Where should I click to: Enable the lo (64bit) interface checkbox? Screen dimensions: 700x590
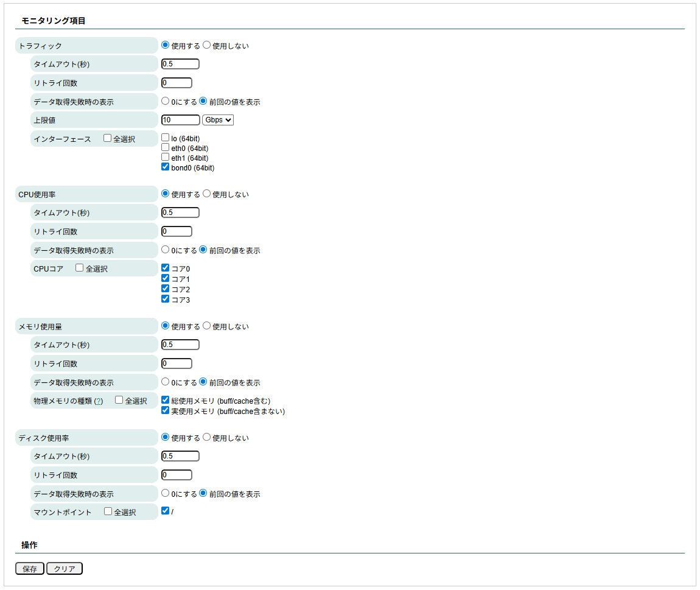point(165,137)
